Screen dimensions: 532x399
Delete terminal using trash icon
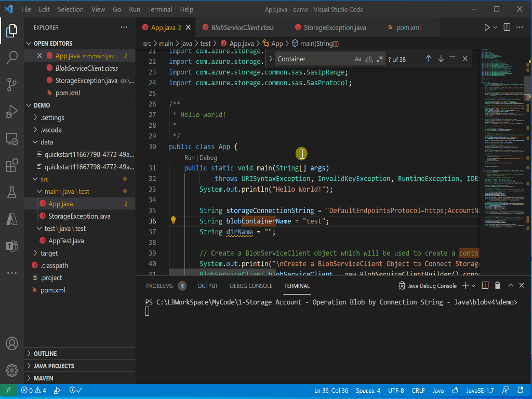(497, 286)
